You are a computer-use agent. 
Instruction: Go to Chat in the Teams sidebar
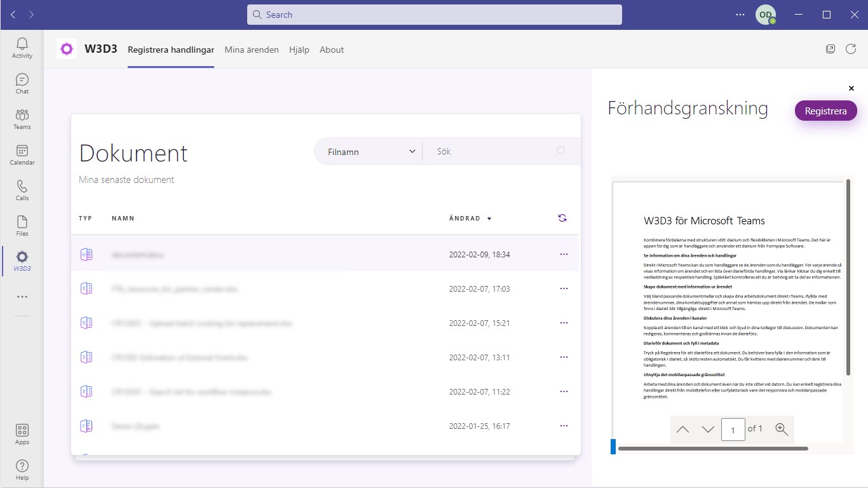pos(22,83)
